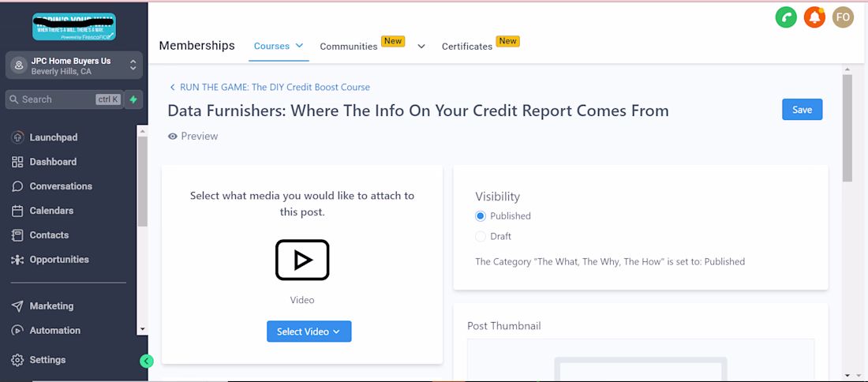
Task: Click the Opportunities icon in sidebar
Action: coord(17,259)
